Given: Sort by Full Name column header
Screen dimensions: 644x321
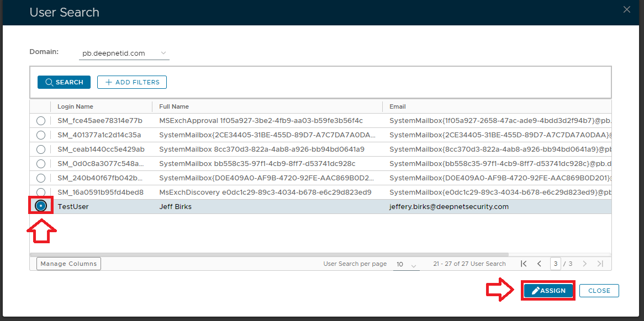Looking at the screenshot, I should tap(174, 106).
